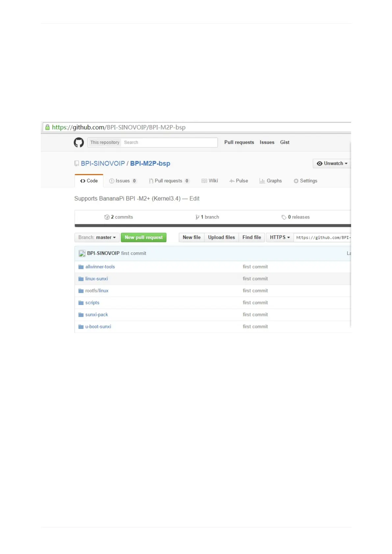Click Gist in the top navigation
Viewport: 392px width, 554px height.
(x=285, y=142)
